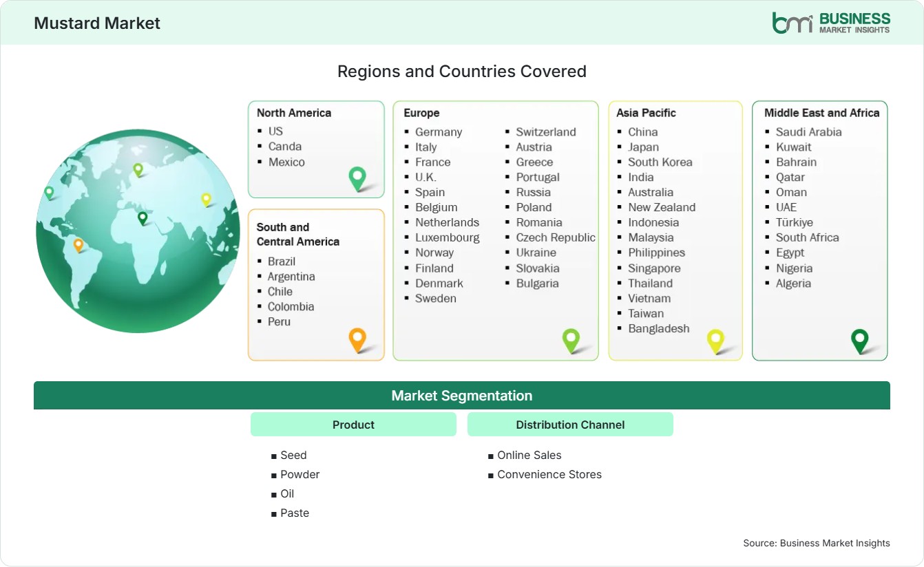924x567 pixels.
Task: Click the Market Segmentation banner
Action: [462, 396]
